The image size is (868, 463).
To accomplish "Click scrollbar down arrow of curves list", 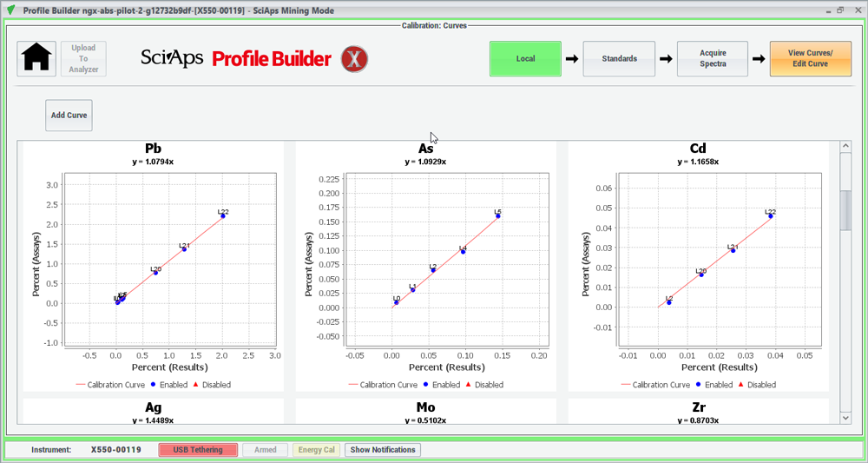I will tap(845, 418).
